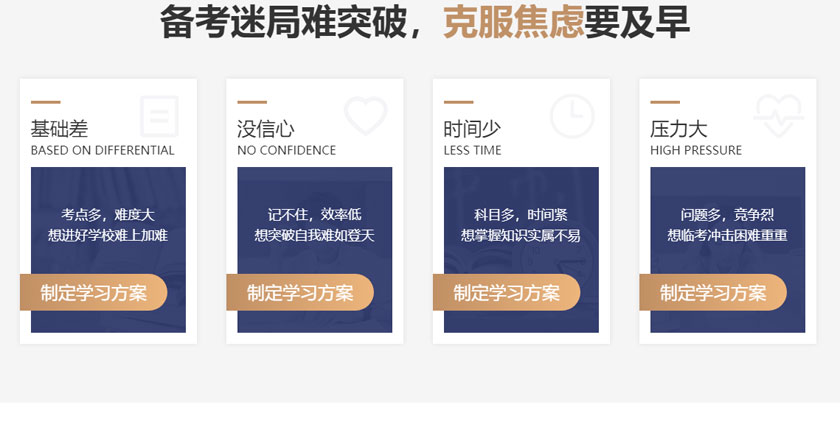Select the 压力大 card title
The height and width of the screenshot is (441, 840).
[679, 129]
